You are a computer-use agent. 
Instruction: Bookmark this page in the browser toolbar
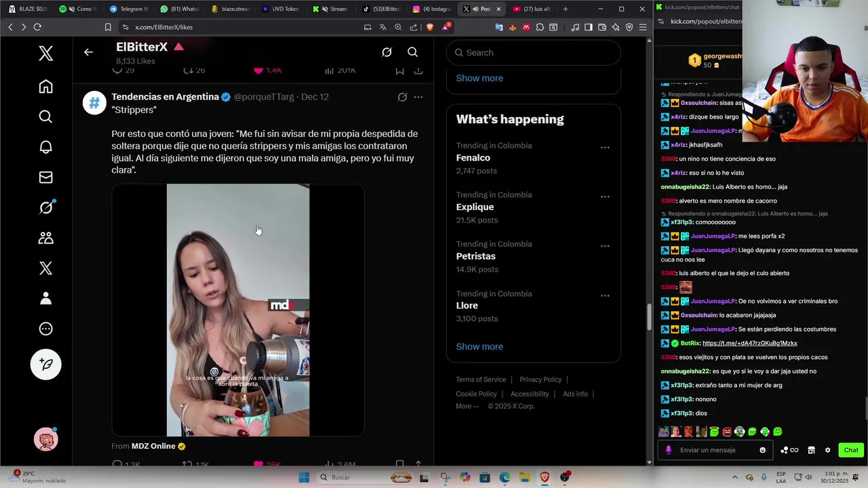click(x=108, y=27)
